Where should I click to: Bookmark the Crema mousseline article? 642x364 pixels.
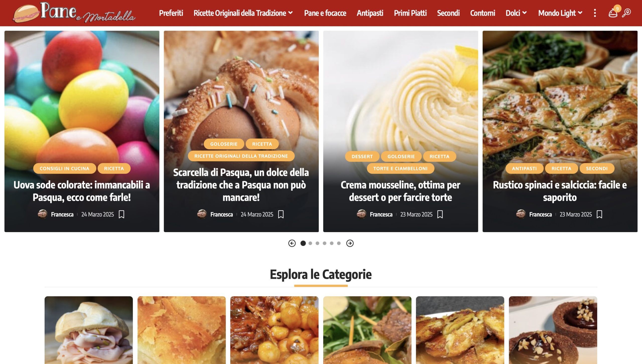click(x=440, y=214)
